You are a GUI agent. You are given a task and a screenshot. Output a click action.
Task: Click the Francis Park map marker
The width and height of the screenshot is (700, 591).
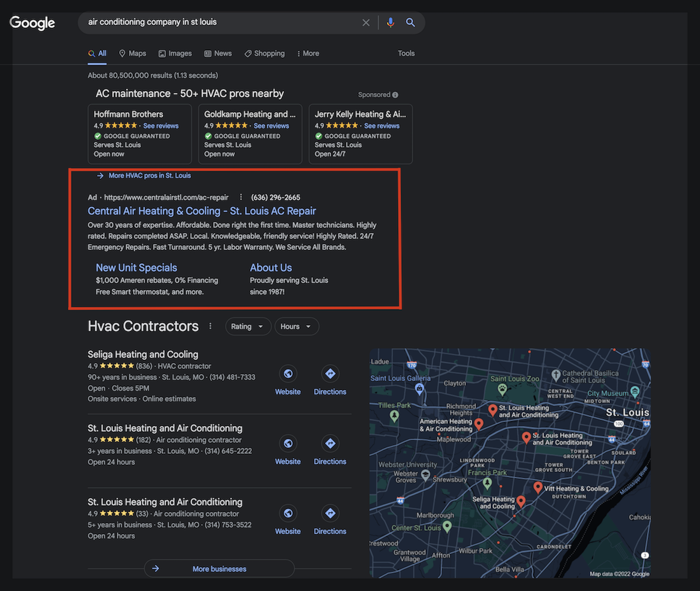pyautogui.click(x=487, y=483)
